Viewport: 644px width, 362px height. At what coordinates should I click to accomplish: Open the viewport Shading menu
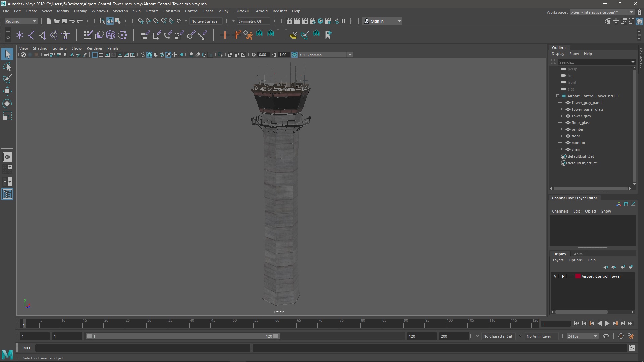click(x=40, y=48)
